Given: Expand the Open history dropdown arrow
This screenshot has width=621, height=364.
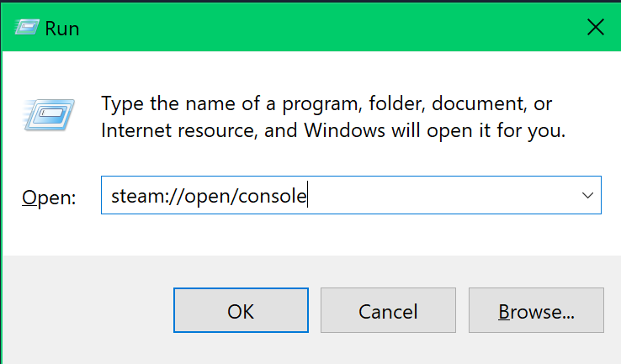Looking at the screenshot, I should point(587,195).
